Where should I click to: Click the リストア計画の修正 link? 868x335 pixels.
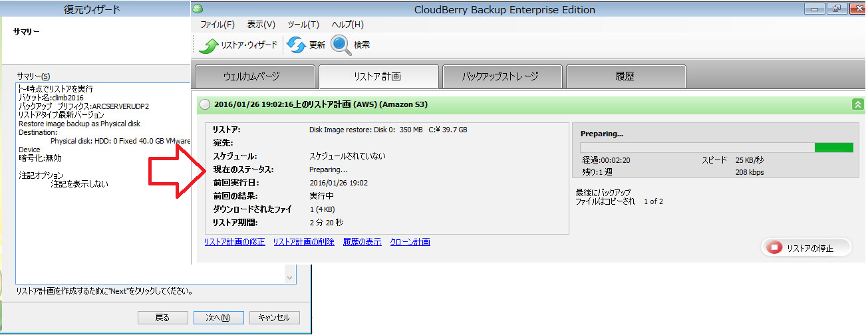point(235,242)
